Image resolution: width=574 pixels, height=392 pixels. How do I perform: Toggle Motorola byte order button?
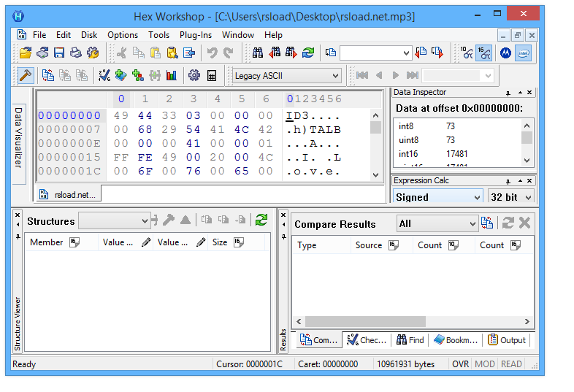pyautogui.click(x=505, y=53)
